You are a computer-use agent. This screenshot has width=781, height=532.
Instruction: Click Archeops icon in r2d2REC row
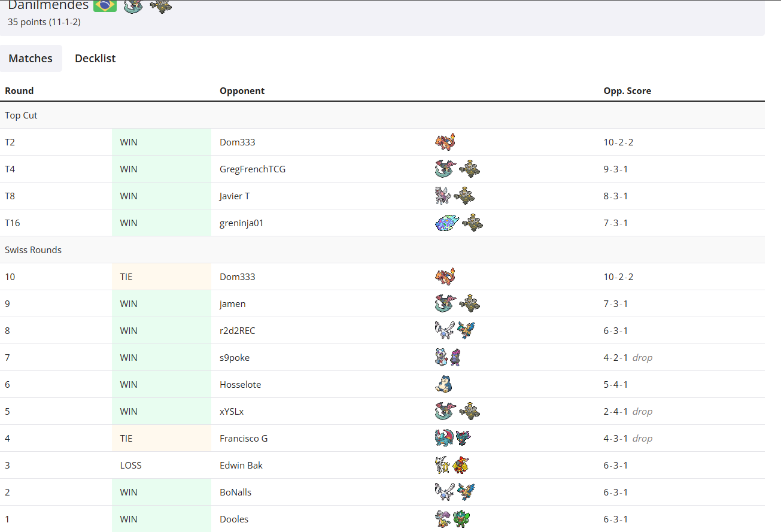tap(467, 330)
